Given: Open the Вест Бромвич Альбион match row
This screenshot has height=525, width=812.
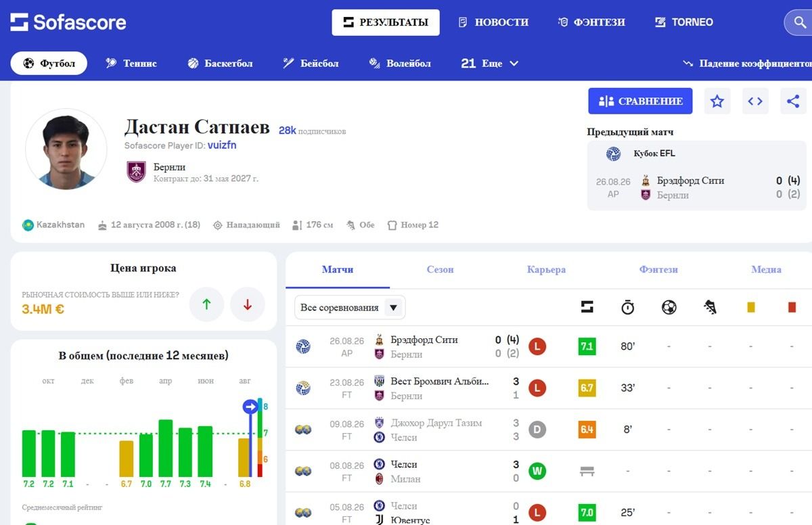Looking at the screenshot, I should click(x=549, y=388).
